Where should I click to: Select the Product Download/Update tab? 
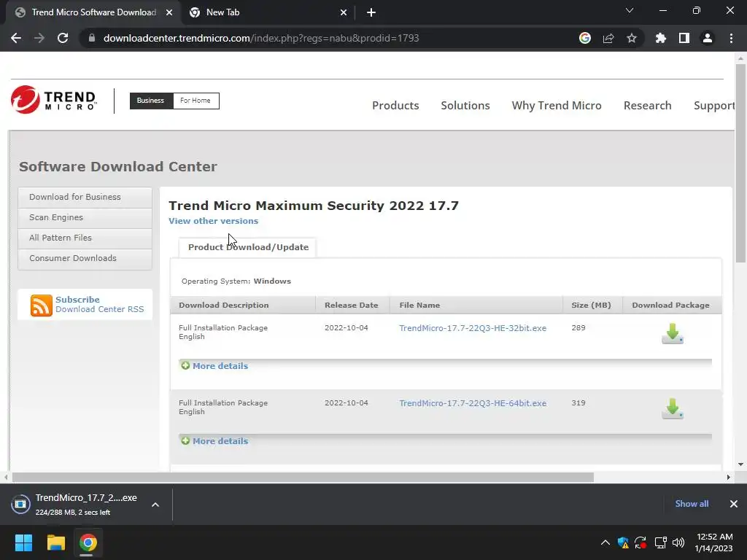[248, 247]
